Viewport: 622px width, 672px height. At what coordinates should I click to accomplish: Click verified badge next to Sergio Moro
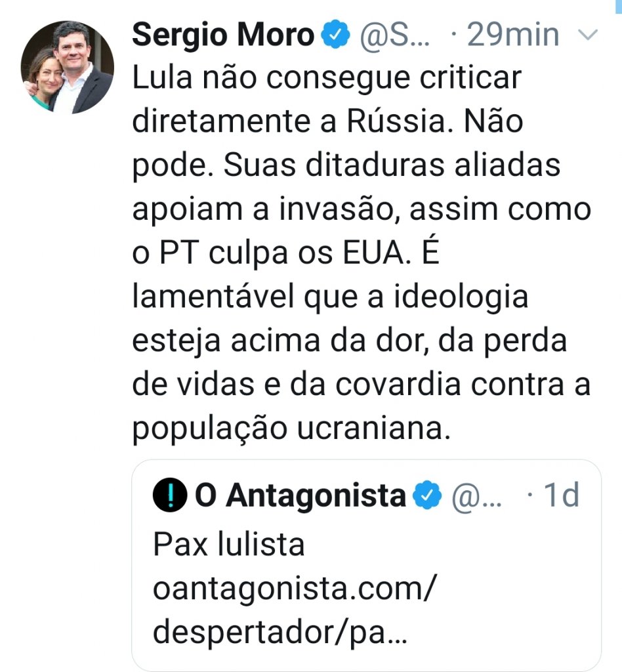tap(337, 35)
